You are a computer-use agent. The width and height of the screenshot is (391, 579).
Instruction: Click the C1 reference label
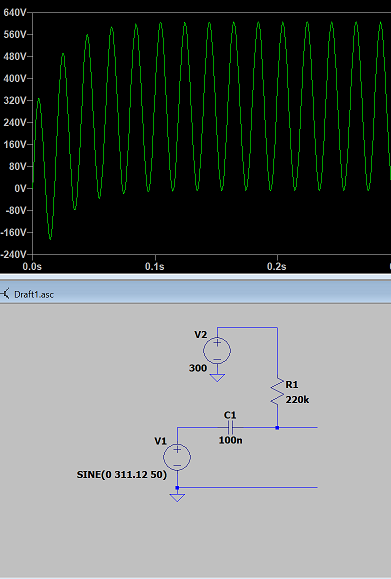[230, 415]
